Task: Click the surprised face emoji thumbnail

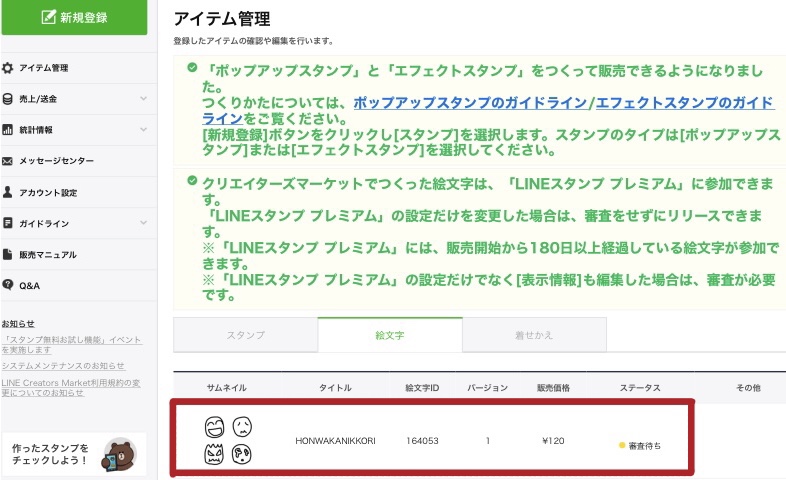Action: point(242,454)
